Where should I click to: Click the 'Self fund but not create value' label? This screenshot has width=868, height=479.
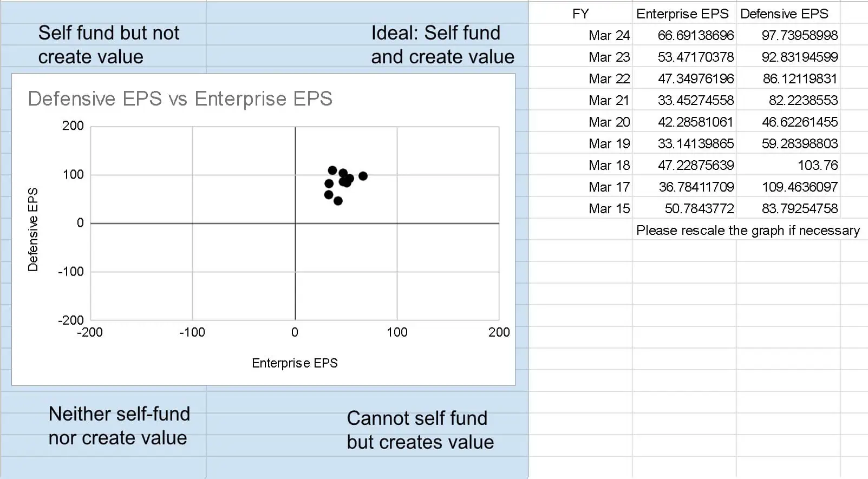click(x=108, y=45)
